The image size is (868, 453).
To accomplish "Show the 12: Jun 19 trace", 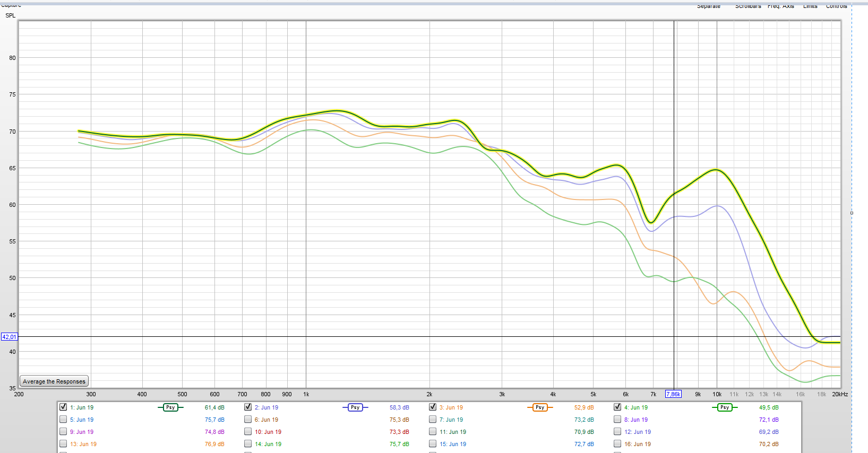I will tap(617, 431).
